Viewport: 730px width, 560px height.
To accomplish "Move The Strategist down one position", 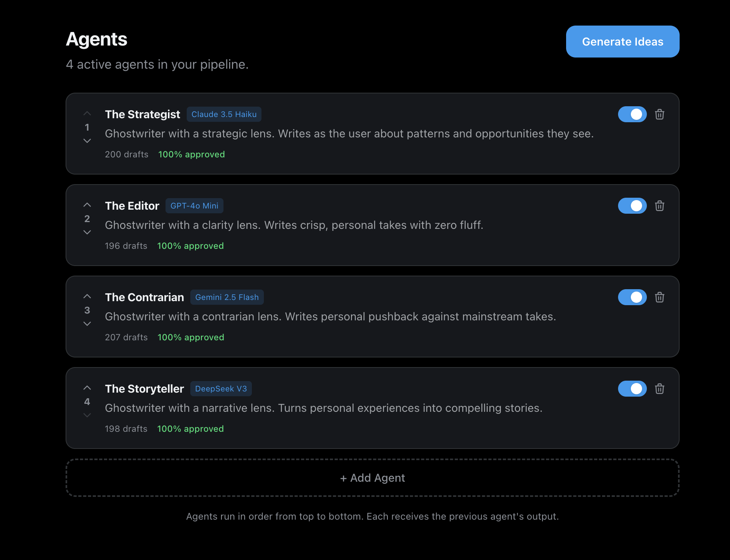I will [x=87, y=141].
